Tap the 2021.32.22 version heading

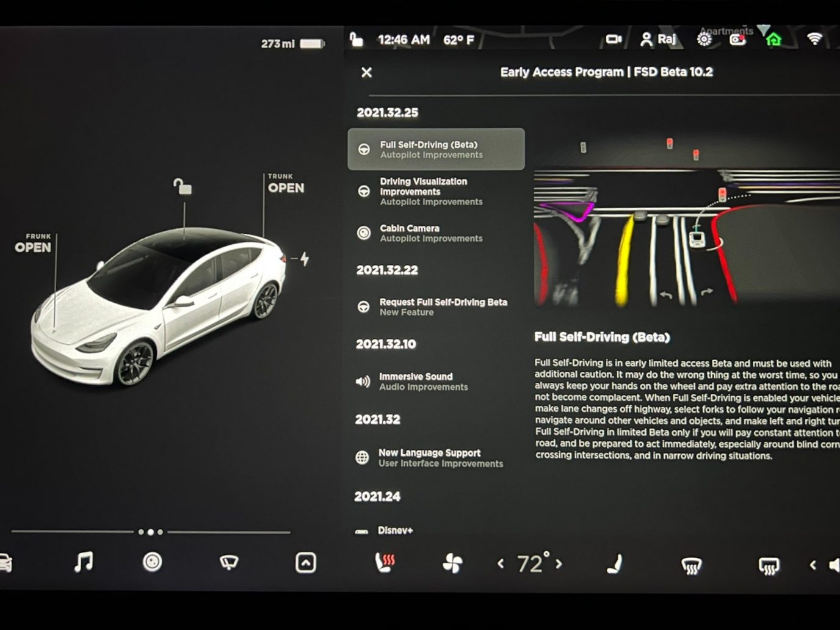(x=387, y=270)
